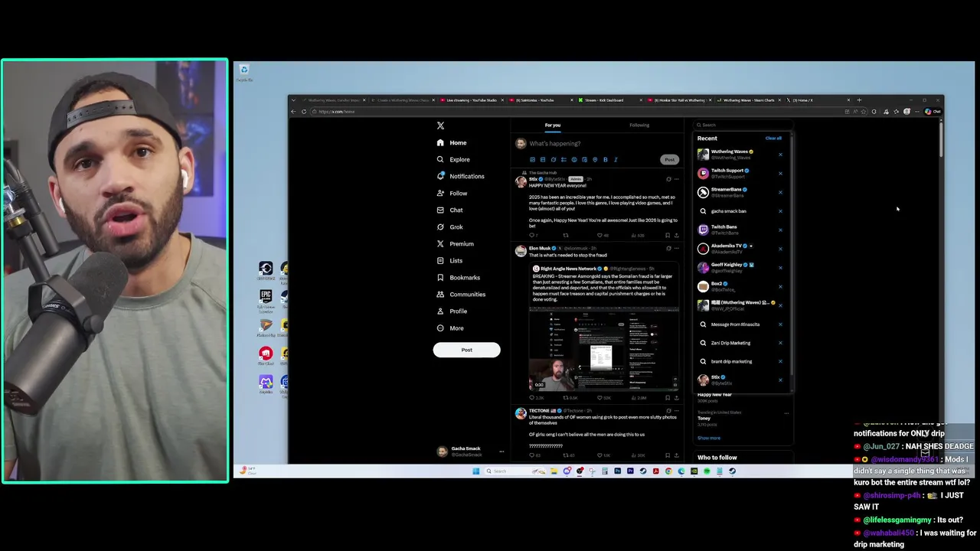This screenshot has height=551, width=980.
Task: Click the grey Post button in composer
Action: pos(669,160)
